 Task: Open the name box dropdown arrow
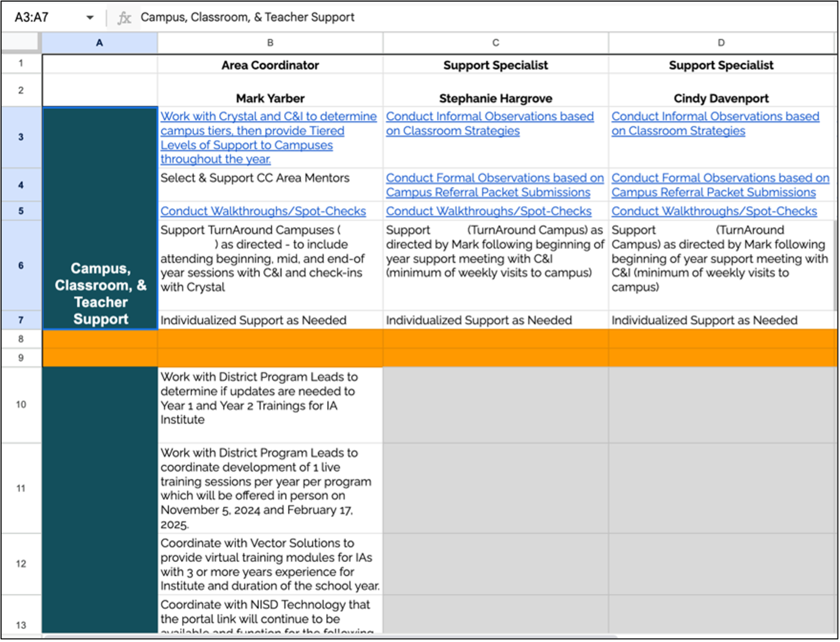click(x=90, y=18)
